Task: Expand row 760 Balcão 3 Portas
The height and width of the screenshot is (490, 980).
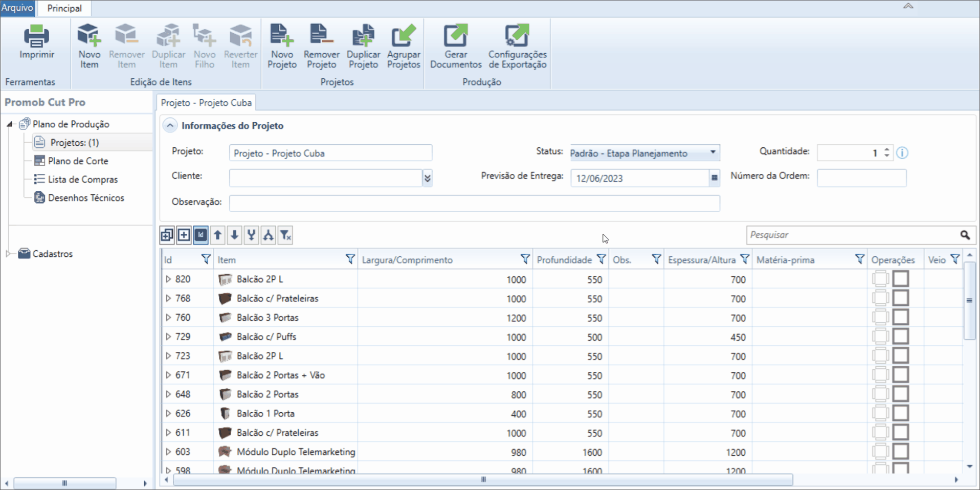Action: pos(168,318)
